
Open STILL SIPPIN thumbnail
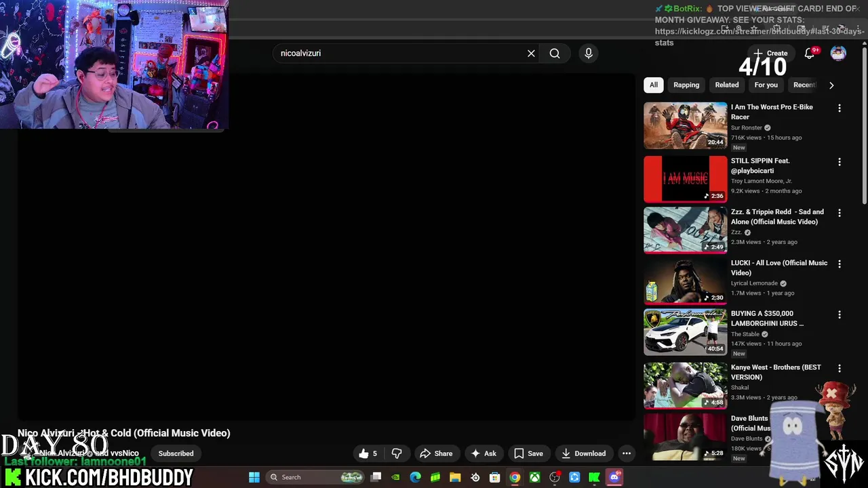tap(685, 179)
